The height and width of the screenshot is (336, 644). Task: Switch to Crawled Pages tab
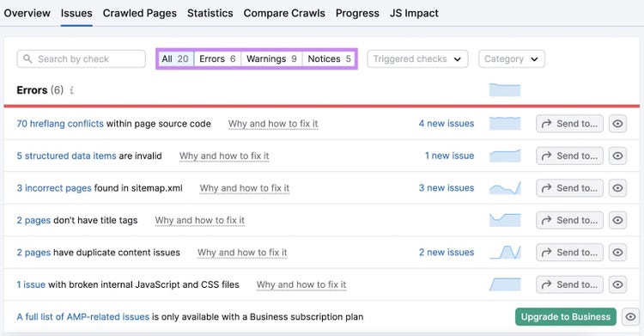140,13
